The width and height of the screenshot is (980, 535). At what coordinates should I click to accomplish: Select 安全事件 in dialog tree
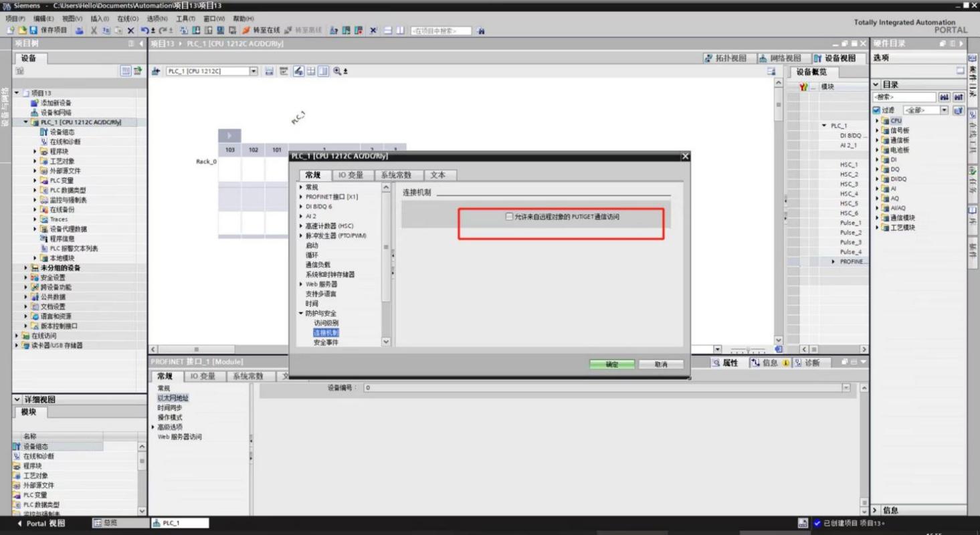(326, 342)
